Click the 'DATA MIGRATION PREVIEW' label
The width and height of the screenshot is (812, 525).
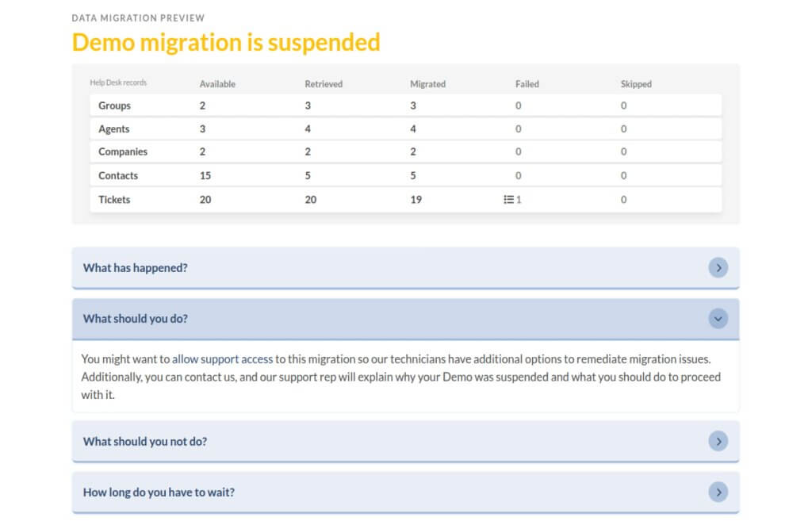point(137,17)
